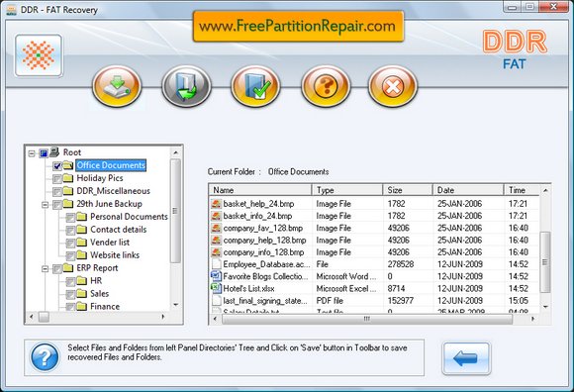Screen dimensions: 574x392
Task: Click the Finance folder tree label
Action: tap(105, 306)
